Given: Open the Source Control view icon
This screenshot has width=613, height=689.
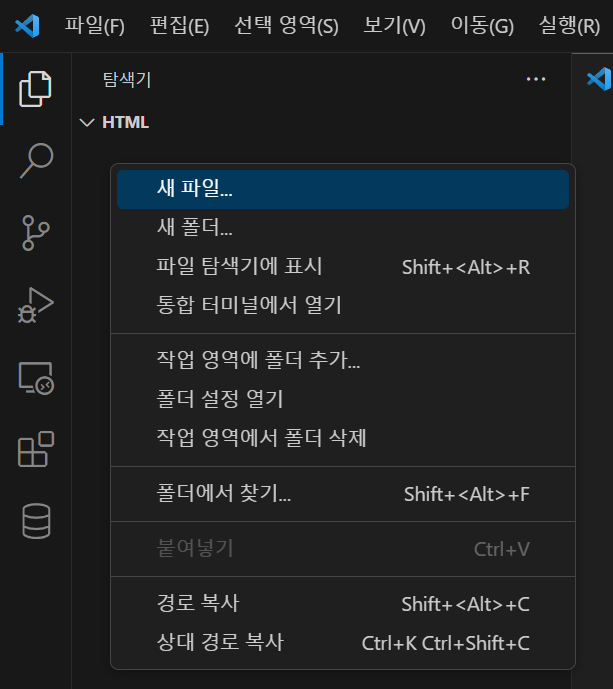Looking at the screenshot, I should click(x=36, y=232).
